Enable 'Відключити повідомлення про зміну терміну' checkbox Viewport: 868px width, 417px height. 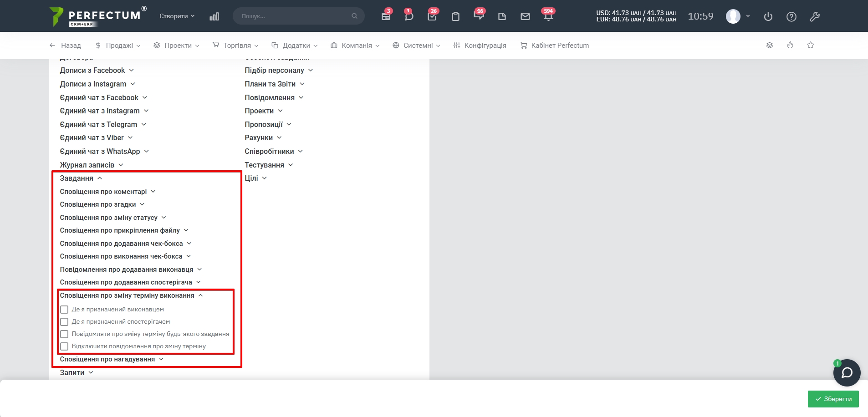point(65,346)
